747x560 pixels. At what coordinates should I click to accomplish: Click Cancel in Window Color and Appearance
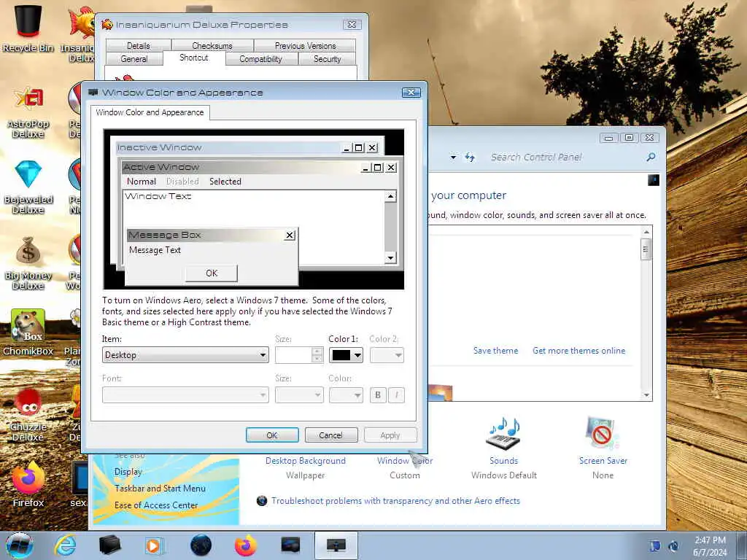tap(330, 435)
